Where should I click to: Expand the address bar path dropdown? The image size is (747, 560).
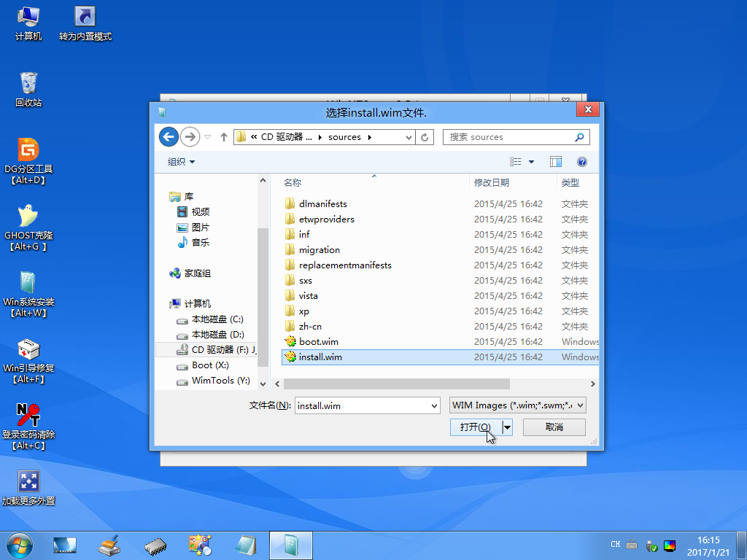tap(409, 137)
